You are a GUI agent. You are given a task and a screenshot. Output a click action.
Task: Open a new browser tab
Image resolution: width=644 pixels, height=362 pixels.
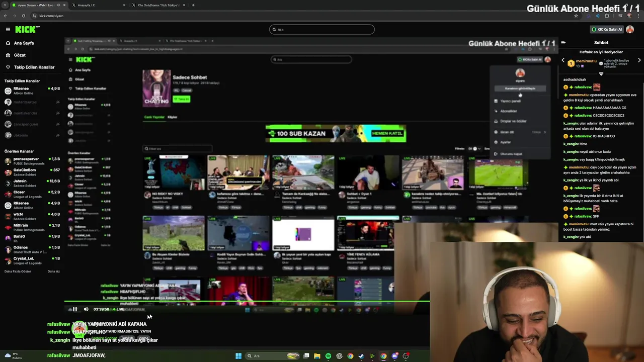click(x=193, y=5)
